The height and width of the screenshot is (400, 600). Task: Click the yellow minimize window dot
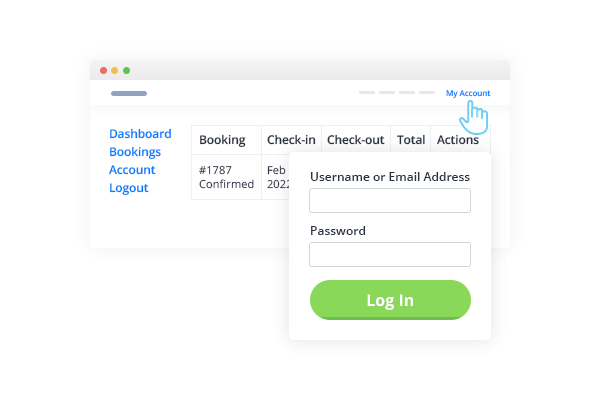pyautogui.click(x=114, y=70)
